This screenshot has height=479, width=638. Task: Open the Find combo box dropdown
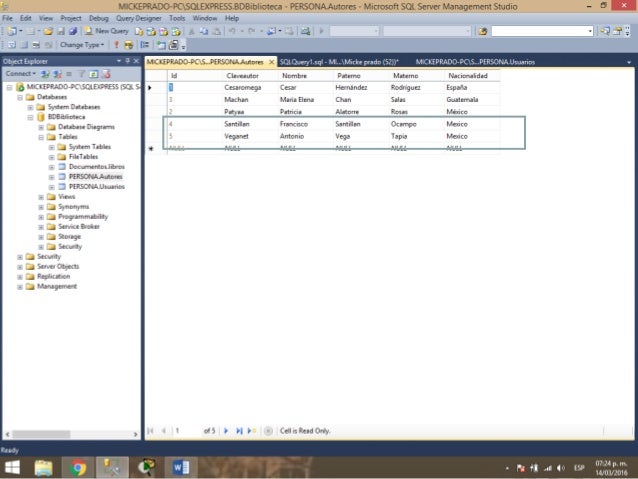pos(590,31)
